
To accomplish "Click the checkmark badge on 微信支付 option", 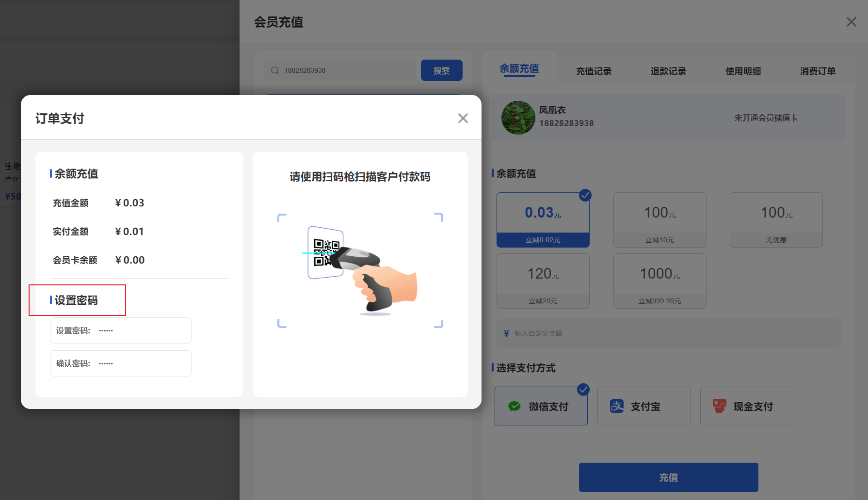I will click(583, 389).
